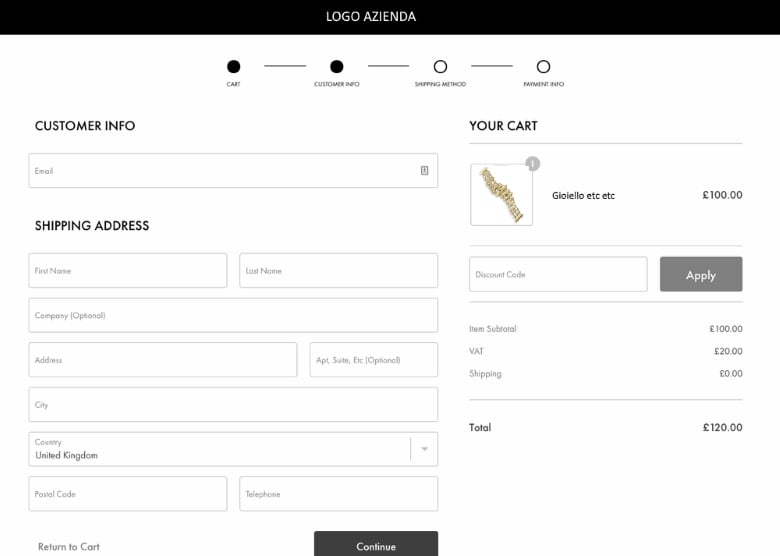The width and height of the screenshot is (780, 556).
Task: Return to Cart link
Action: pos(69,547)
